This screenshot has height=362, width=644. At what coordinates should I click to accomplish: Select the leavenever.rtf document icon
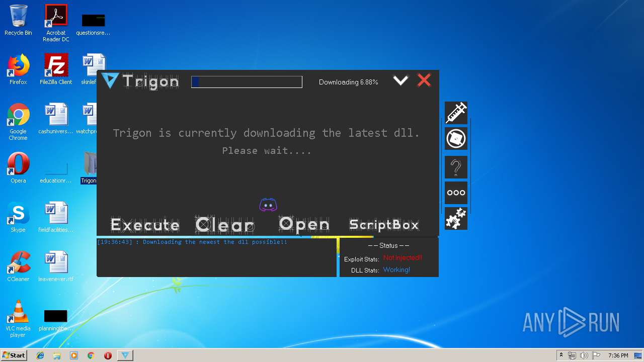point(56,266)
